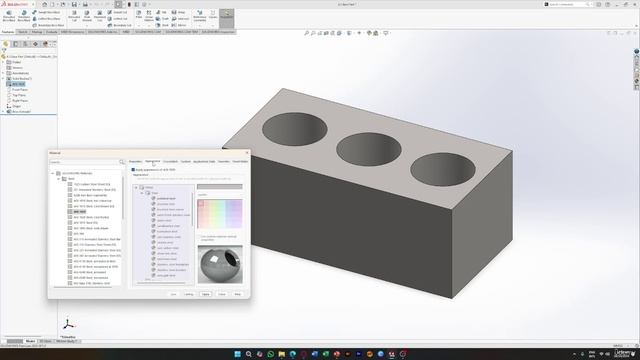
Task: Expand the History folder in feature tree
Action: tap(3, 62)
